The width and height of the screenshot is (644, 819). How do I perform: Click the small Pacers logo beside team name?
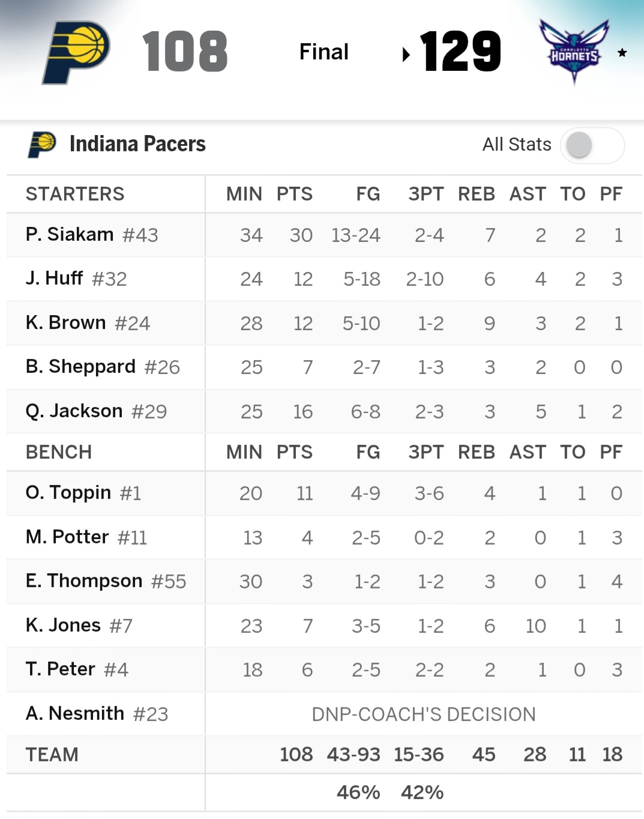coord(41,144)
